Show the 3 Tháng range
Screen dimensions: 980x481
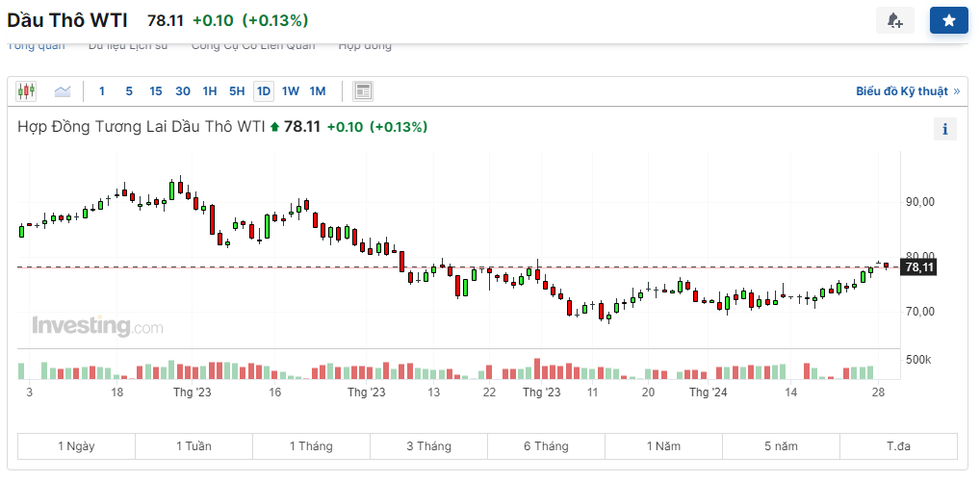pyautogui.click(x=428, y=446)
